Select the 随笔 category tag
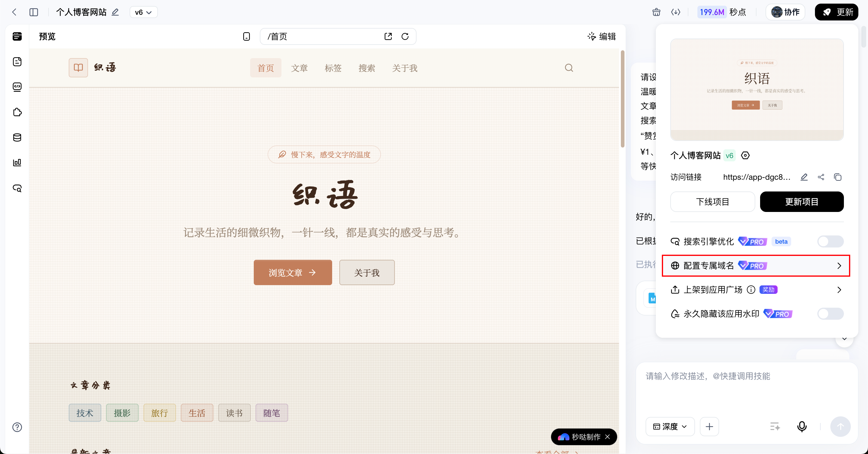Image resolution: width=868 pixels, height=454 pixels. tap(272, 413)
